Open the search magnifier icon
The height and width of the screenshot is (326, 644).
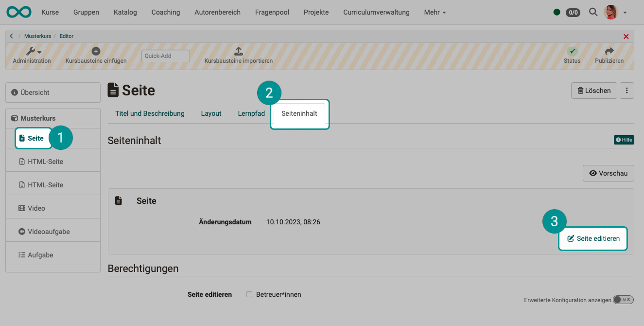point(593,12)
